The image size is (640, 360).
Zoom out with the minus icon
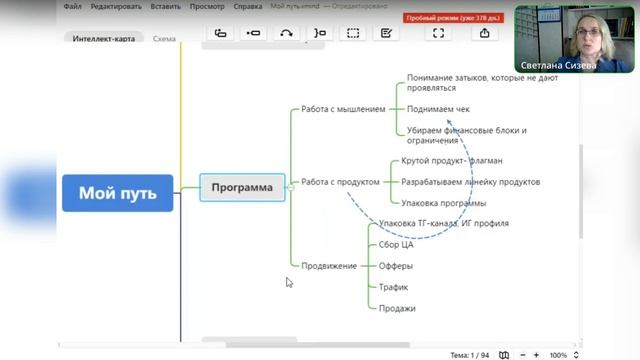pyautogui.click(x=523, y=355)
